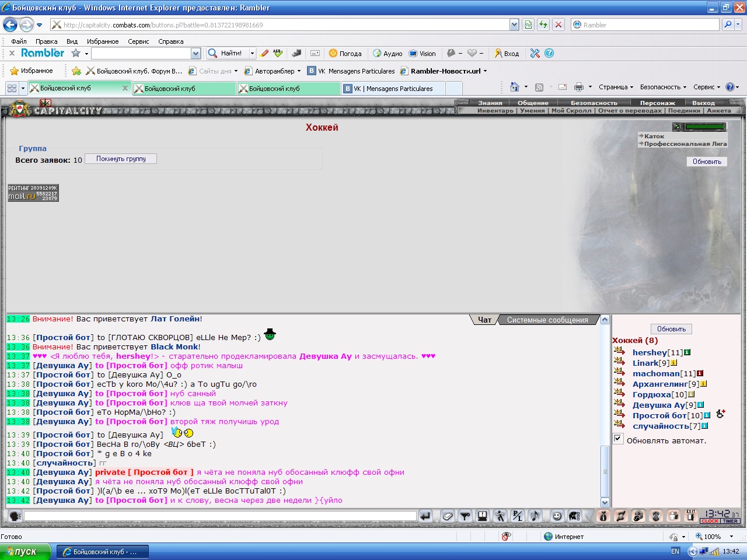The image size is (747, 560).
Task: Select the Чат tab
Action: point(484,320)
